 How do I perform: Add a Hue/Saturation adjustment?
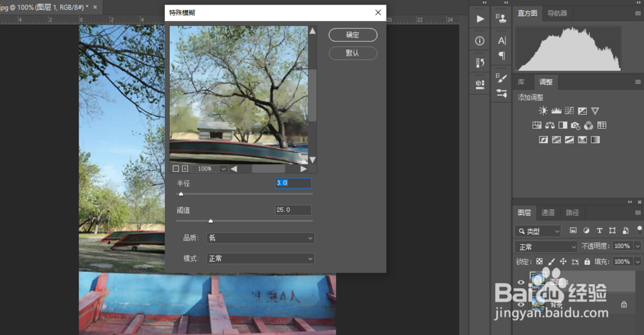point(537,126)
